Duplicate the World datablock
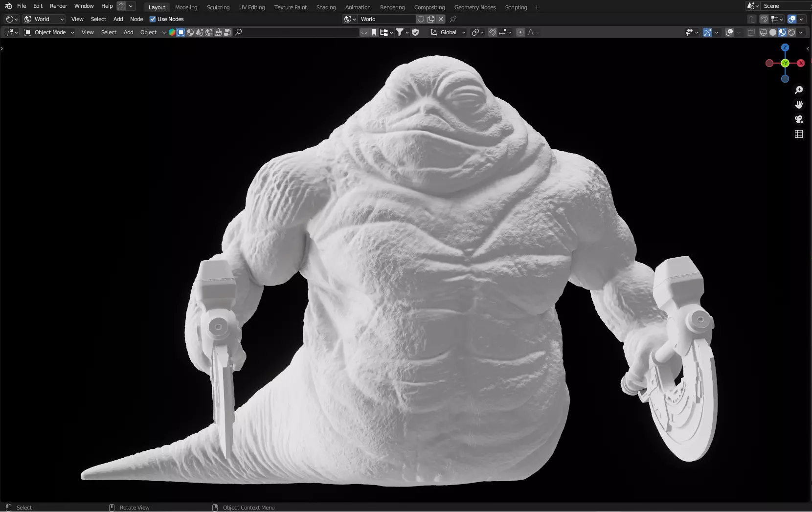Viewport: 812px width, 512px height. point(431,19)
